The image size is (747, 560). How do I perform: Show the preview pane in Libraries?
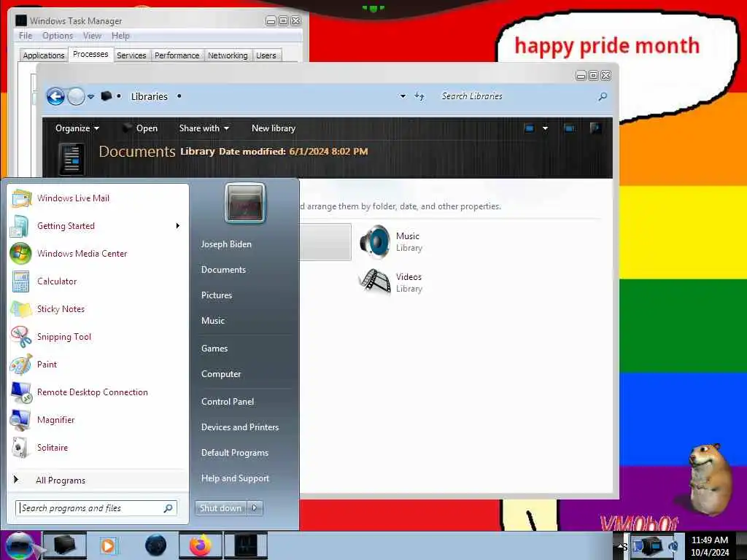(569, 128)
